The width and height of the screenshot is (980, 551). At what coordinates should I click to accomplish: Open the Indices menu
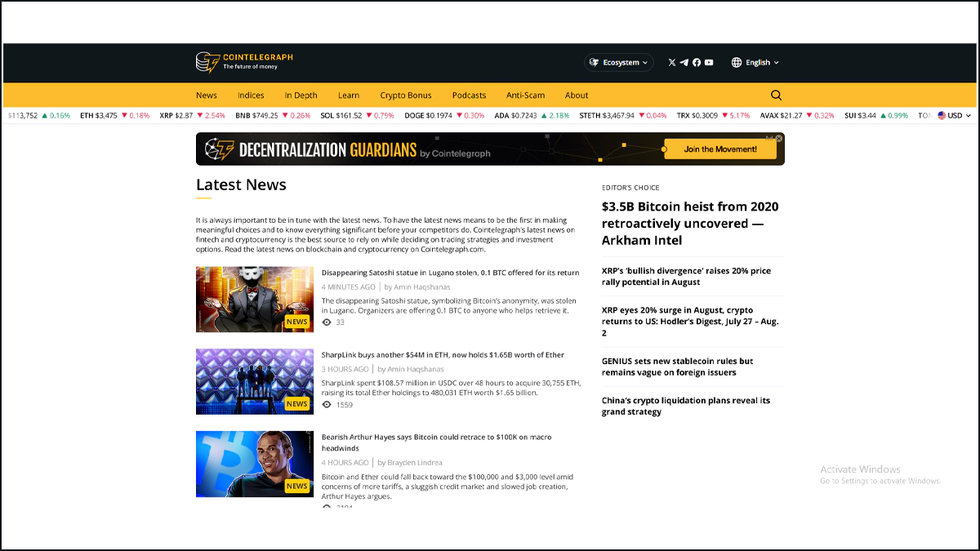tap(251, 95)
